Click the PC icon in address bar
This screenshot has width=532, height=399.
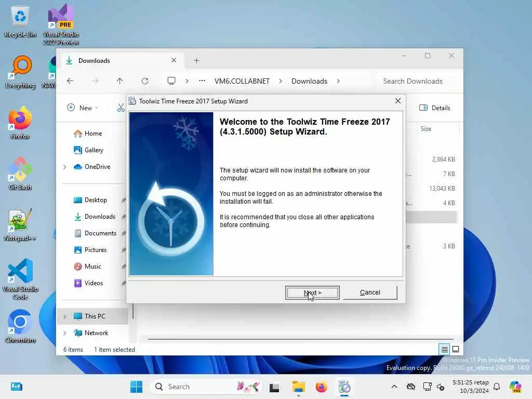[x=171, y=81]
